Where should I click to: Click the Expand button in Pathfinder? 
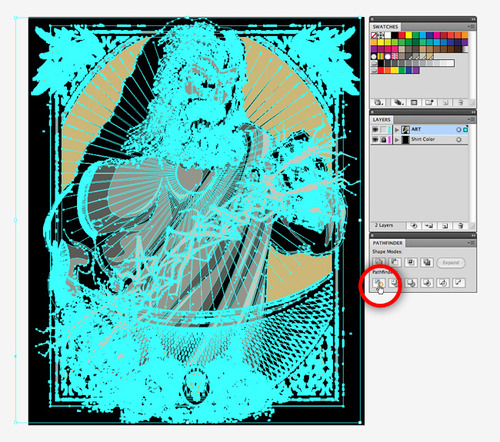point(451,263)
